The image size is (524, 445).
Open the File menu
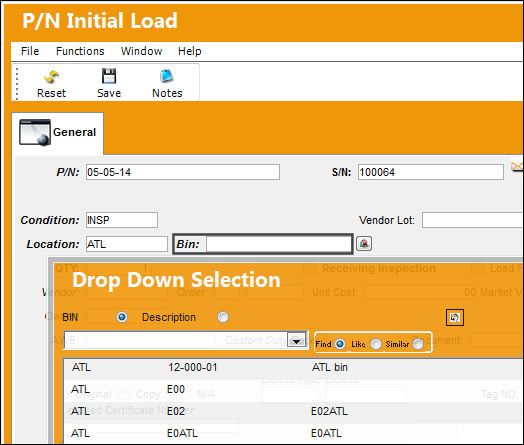point(30,51)
